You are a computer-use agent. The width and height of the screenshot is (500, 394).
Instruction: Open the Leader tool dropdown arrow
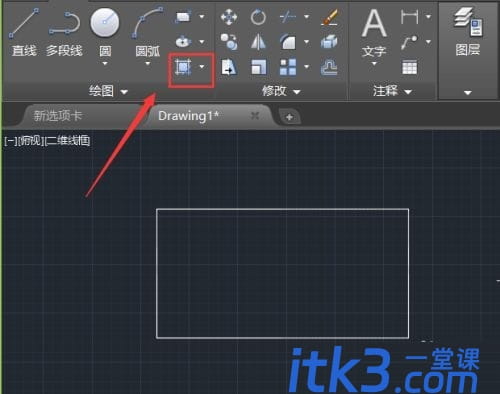[428, 42]
